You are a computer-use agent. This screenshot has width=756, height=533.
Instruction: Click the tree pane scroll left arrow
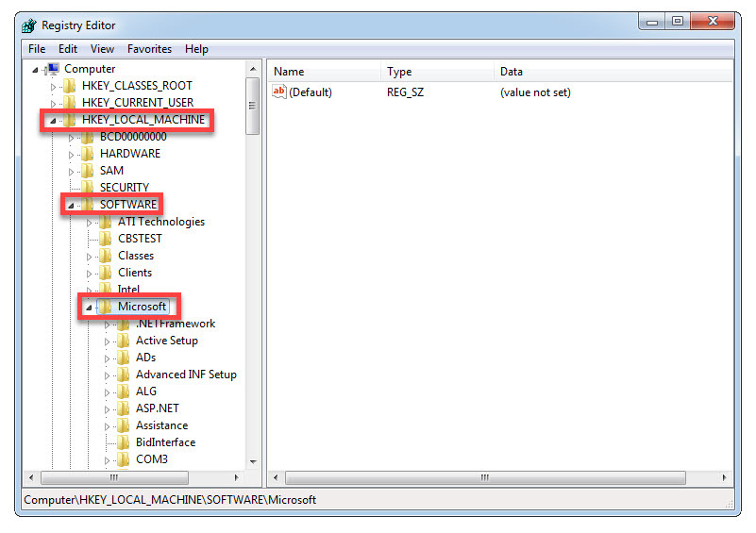click(31, 477)
